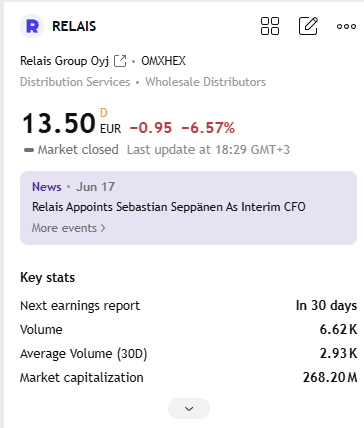This screenshot has width=364, height=428.
Task: Click the orange D delayed-data indicator
Action: 104,113
